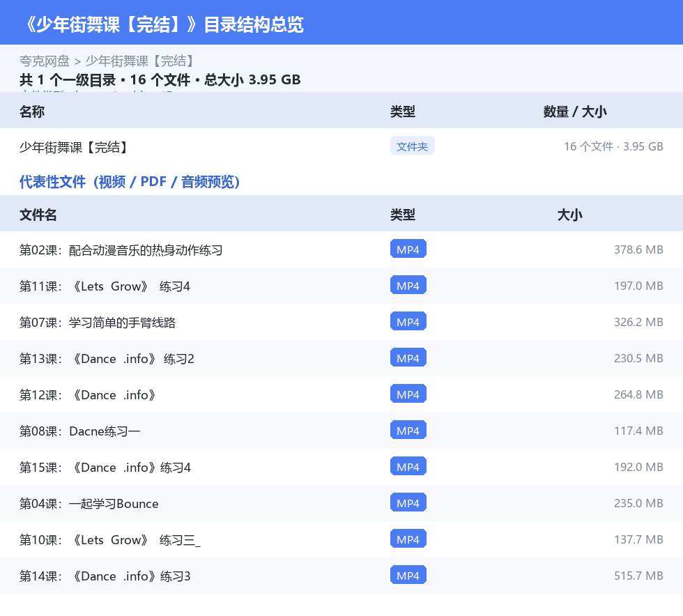Click the 代表性文件 section heading

point(130,182)
